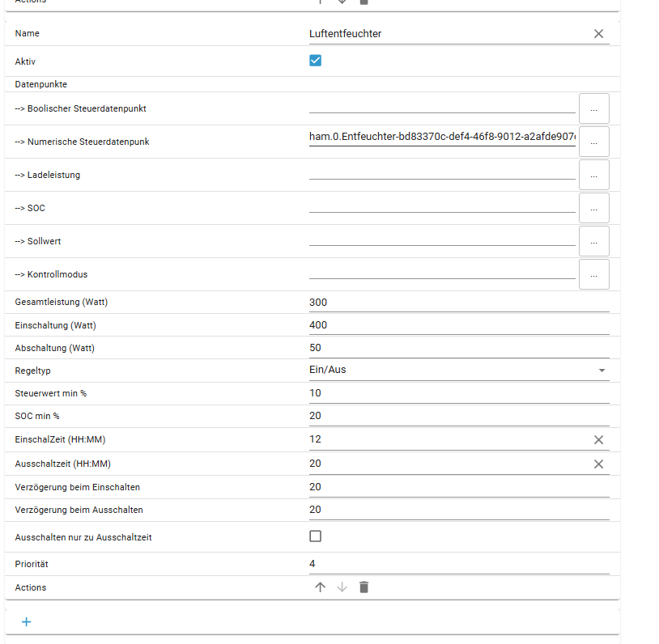Screen dimensions: 659x644
Task: Browse for Sollwert datapoint with the ... button
Action: tap(594, 241)
